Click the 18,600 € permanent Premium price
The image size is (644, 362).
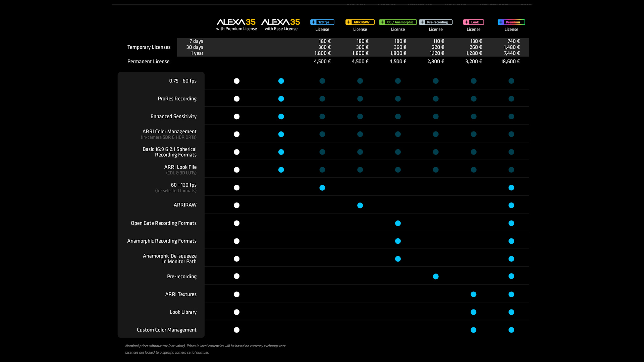510,61
